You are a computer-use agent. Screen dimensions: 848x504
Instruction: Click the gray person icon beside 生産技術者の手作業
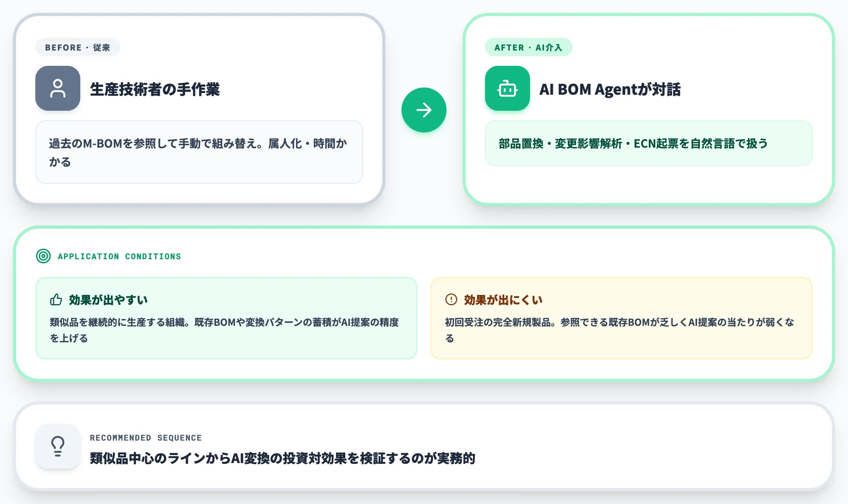58,88
